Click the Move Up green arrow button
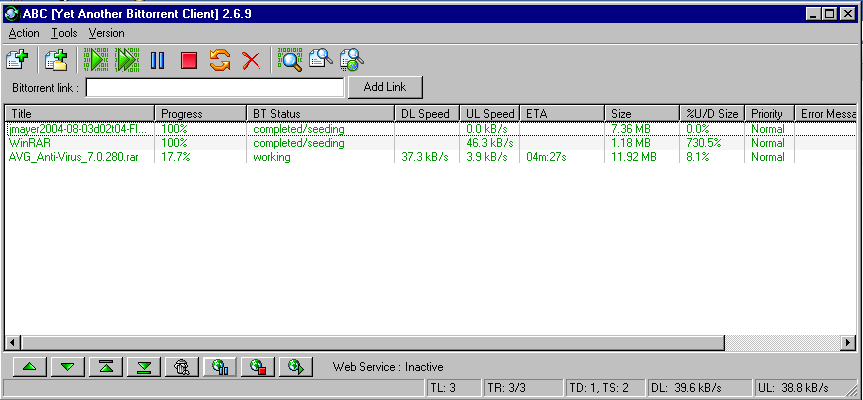 click(29, 366)
